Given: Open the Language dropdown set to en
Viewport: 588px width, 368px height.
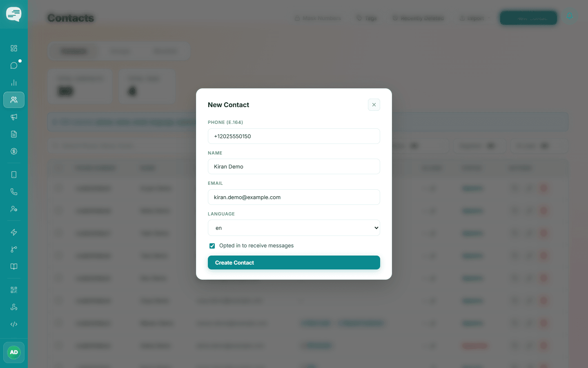Looking at the screenshot, I should (294, 228).
